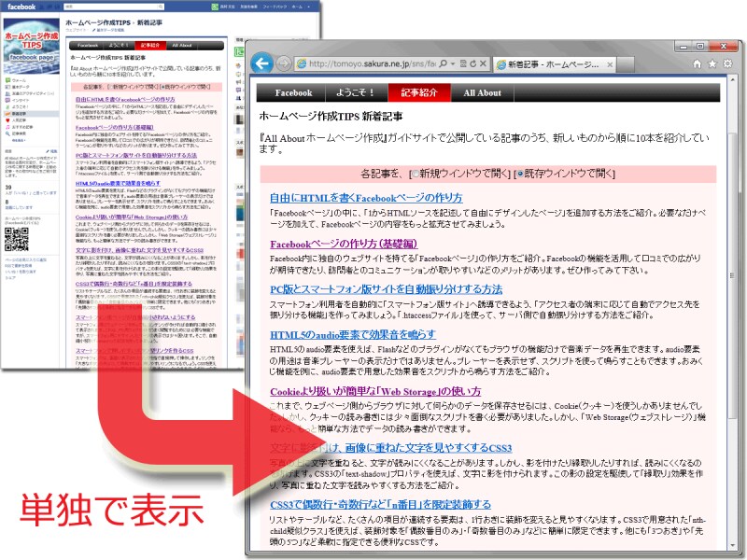Open the Facebook tab in the back Facebook window
The width and height of the screenshot is (747, 560).
pos(87,45)
